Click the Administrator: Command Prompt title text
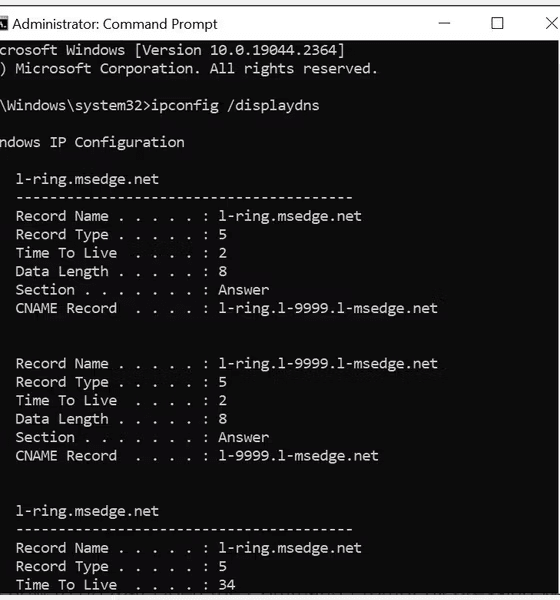This screenshot has width=560, height=600. tap(114, 24)
